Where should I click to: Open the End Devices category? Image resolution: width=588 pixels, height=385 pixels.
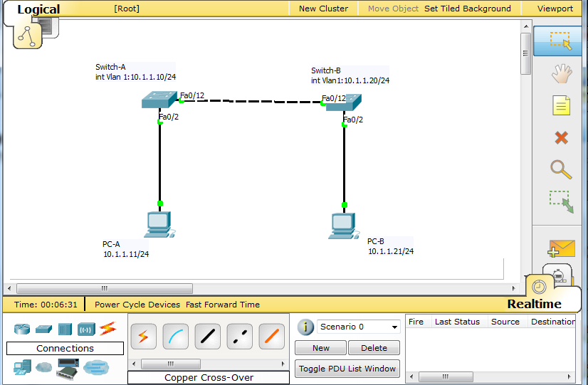[x=23, y=367]
